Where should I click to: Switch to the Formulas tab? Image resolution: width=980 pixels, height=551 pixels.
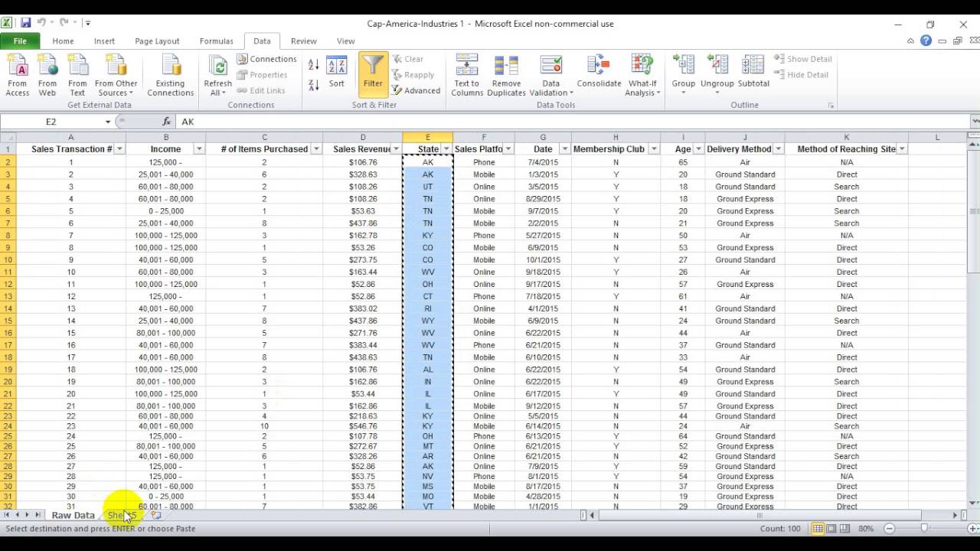pos(216,41)
